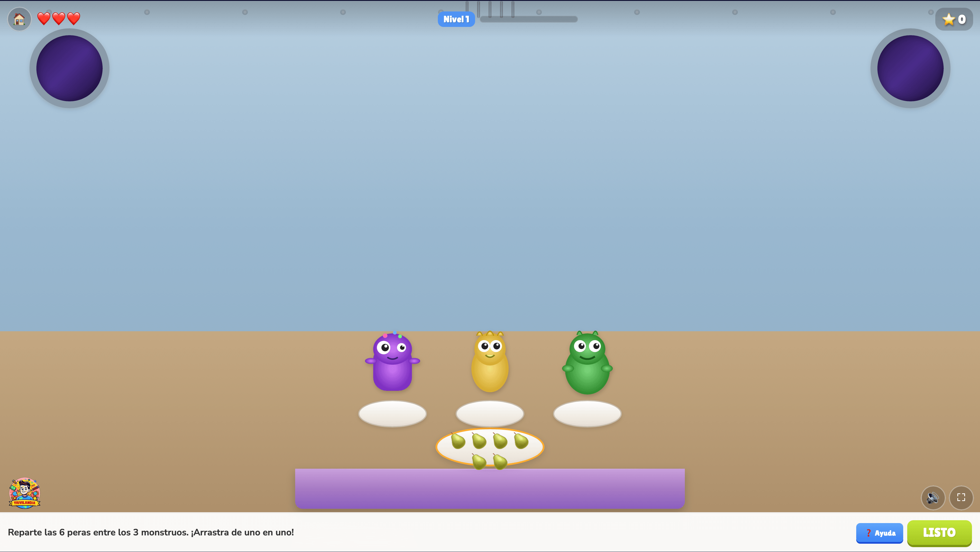Check the star score counter

coord(954,19)
